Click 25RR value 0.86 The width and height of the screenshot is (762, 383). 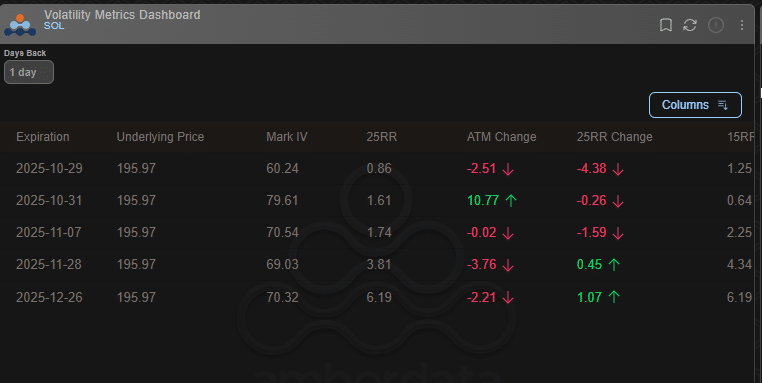(x=379, y=169)
